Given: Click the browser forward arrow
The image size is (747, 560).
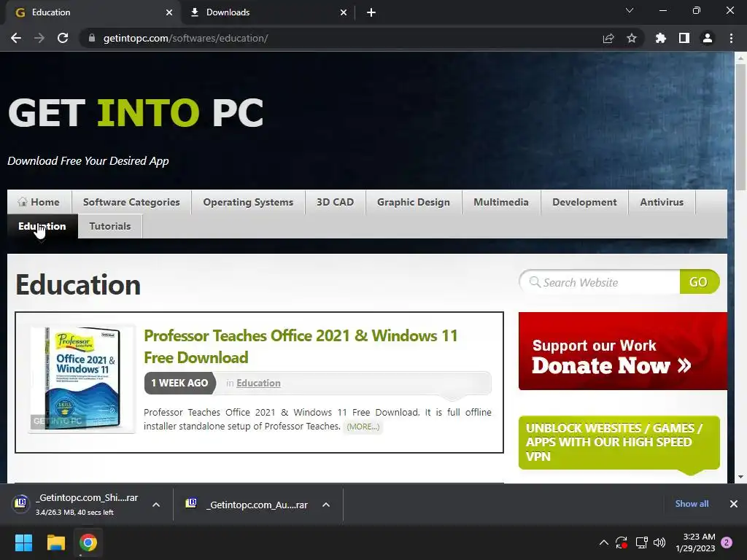Looking at the screenshot, I should [x=39, y=38].
